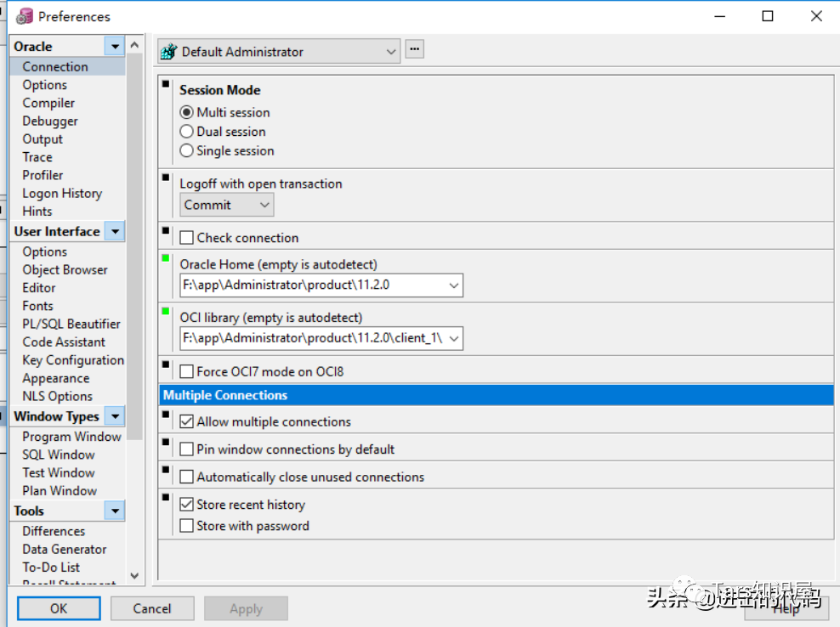
Task: Open Object Browser preferences
Action: pos(65,270)
